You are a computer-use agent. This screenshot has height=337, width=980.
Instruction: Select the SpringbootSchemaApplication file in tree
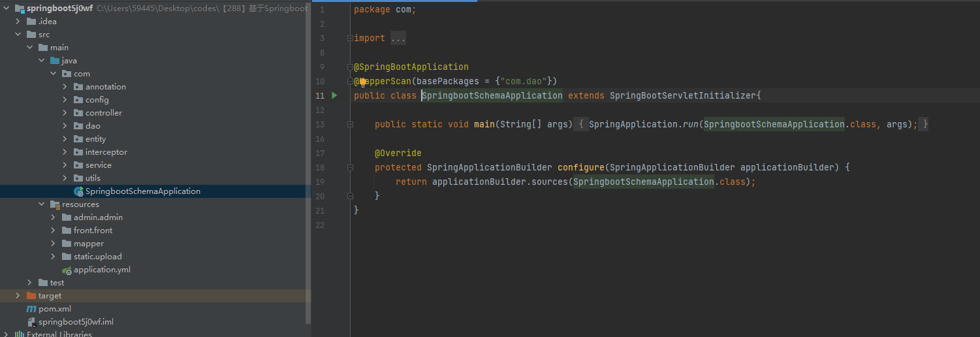(143, 191)
